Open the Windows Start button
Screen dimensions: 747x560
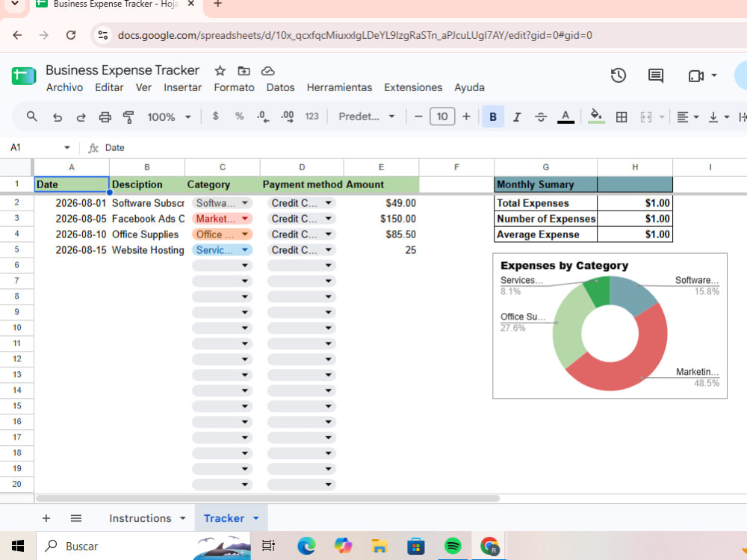tap(18, 546)
